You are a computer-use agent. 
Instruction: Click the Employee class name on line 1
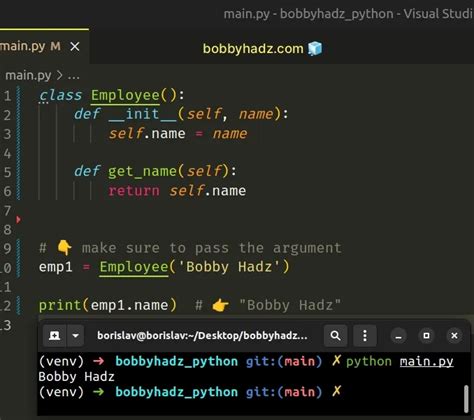(x=125, y=96)
